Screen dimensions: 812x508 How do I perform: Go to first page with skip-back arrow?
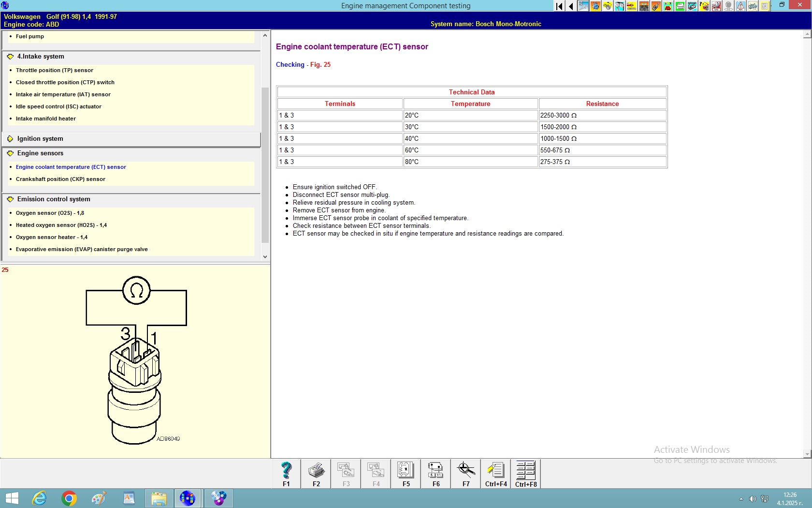click(x=559, y=6)
